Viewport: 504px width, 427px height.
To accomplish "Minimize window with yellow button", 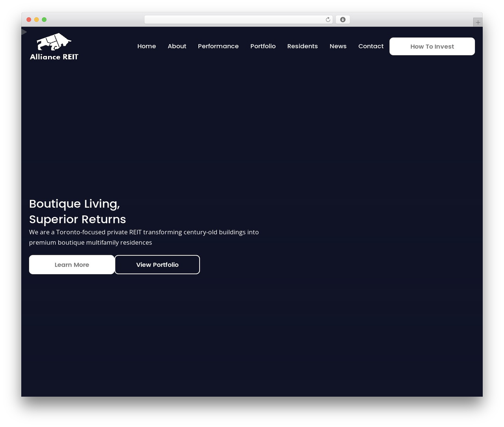I will 36,20.
